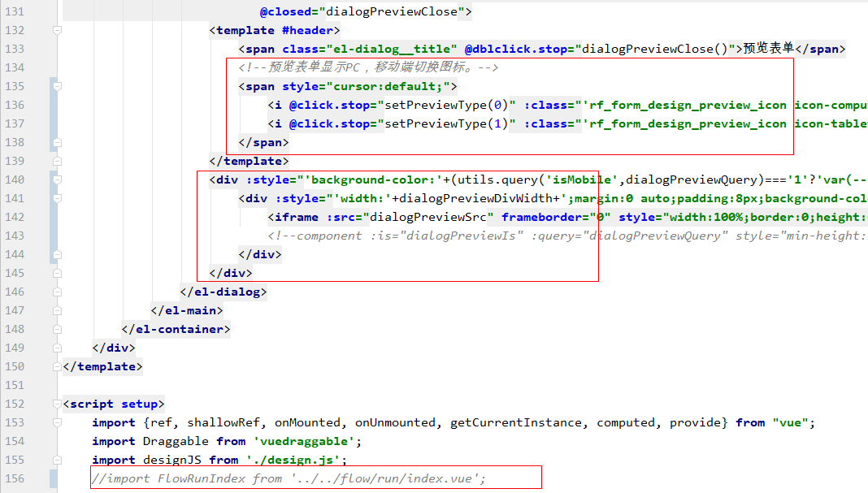Click the fold end marker at line 150

point(57,366)
